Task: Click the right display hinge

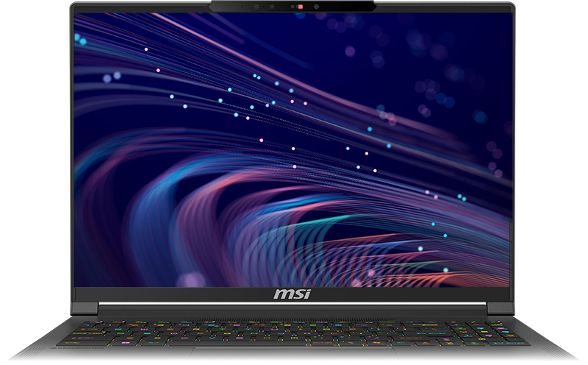Action: click(500, 308)
